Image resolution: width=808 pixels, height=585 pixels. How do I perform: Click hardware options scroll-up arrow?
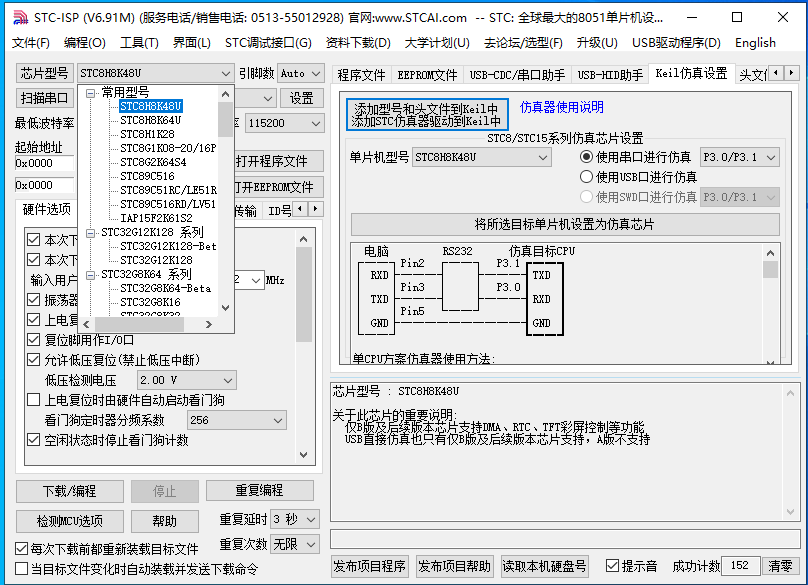304,239
